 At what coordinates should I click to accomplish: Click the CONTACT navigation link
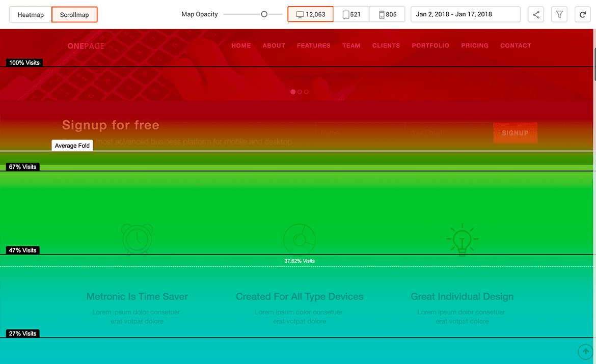[516, 46]
